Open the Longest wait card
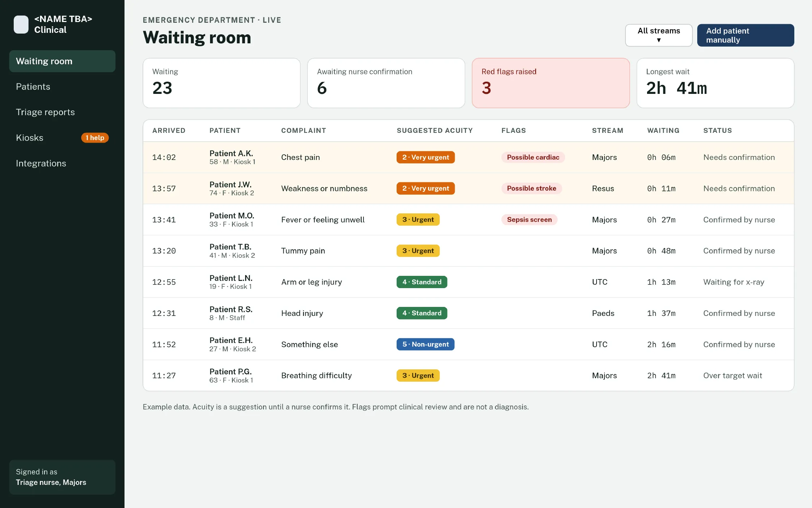 (715, 83)
